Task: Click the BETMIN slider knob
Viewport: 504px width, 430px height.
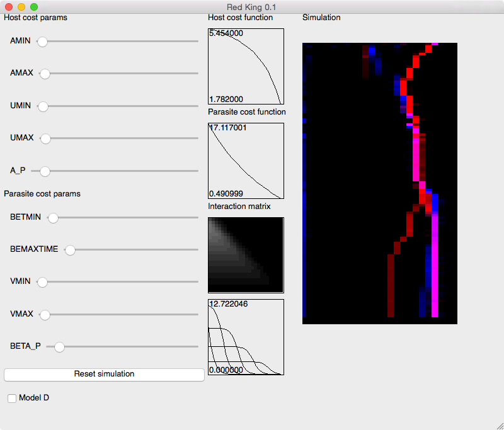Action: coord(54,218)
